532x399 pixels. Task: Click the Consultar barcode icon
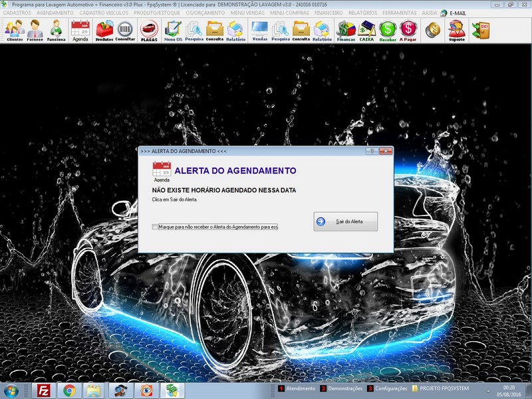[x=125, y=31]
